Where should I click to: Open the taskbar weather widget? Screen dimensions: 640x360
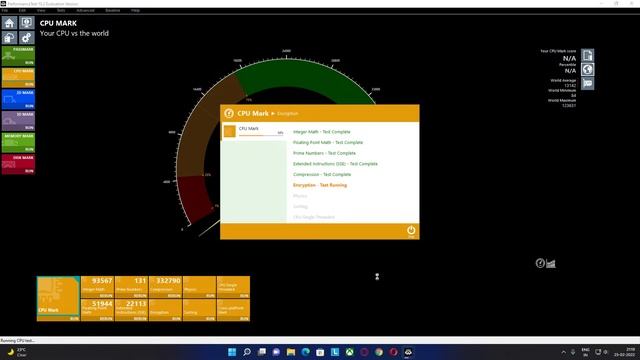tap(17, 352)
